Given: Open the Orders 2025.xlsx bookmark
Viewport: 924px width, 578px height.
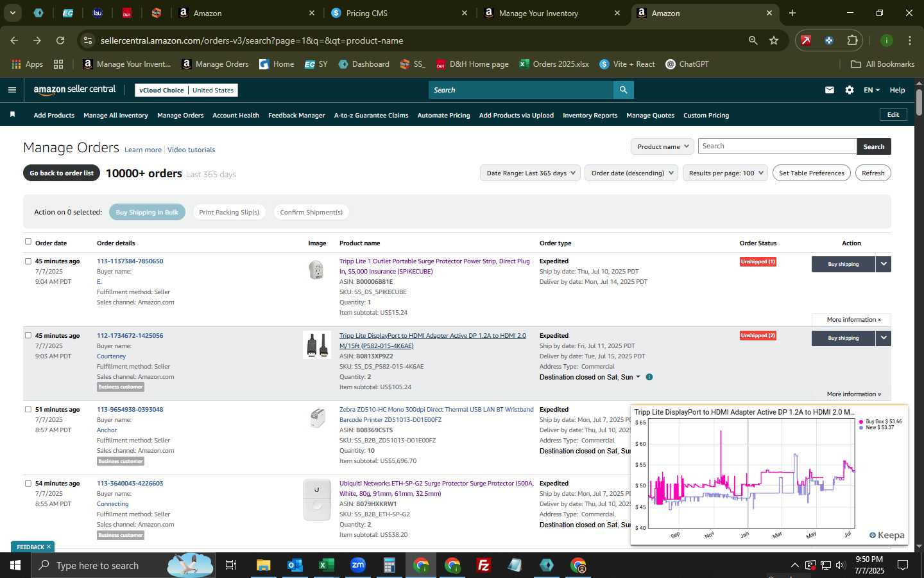Looking at the screenshot, I should (x=554, y=64).
